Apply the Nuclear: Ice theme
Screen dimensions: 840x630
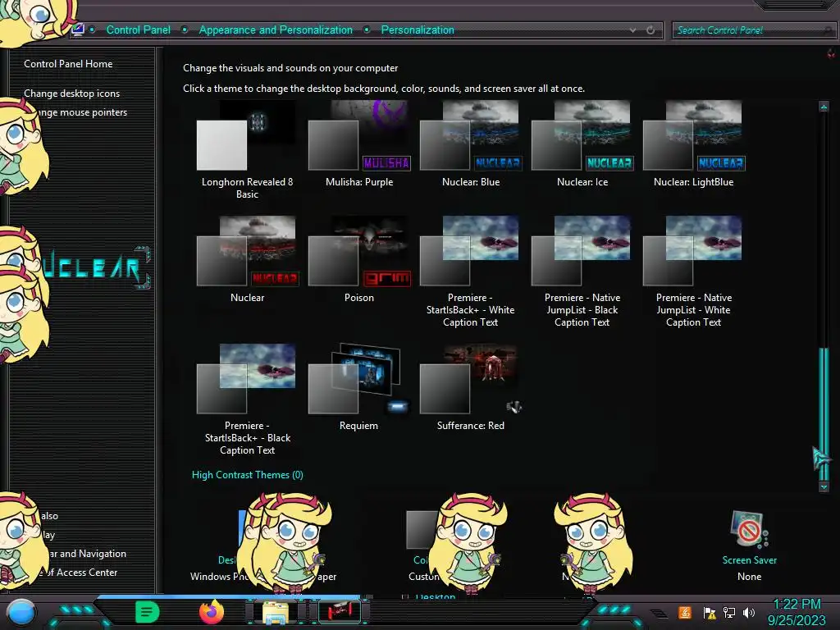582,144
